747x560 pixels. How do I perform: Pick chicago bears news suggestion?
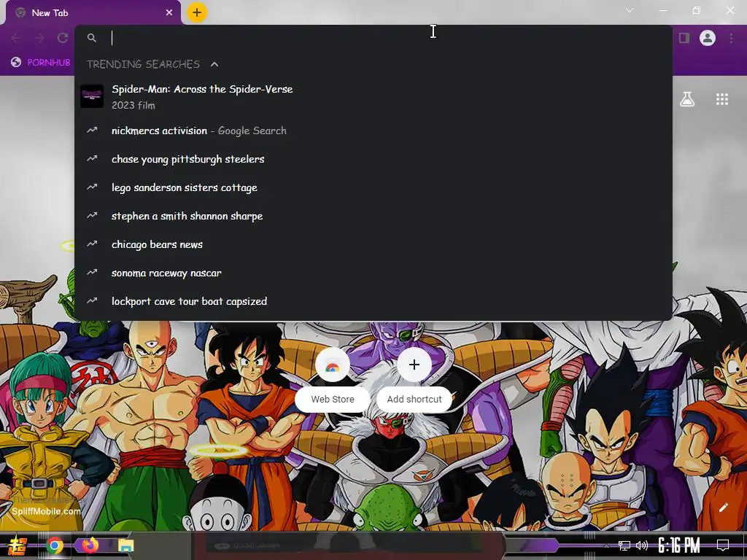(x=373, y=244)
